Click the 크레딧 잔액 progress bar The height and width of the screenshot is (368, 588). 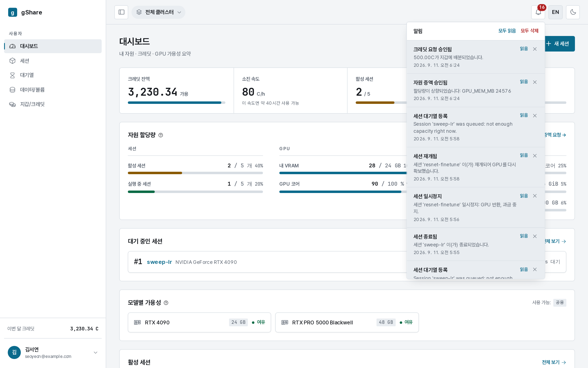click(176, 103)
